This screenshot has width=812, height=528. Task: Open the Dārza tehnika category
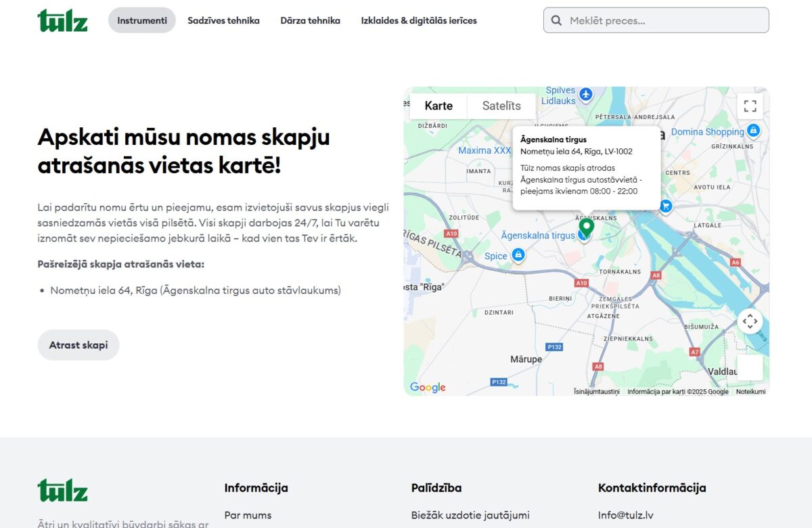(310, 20)
